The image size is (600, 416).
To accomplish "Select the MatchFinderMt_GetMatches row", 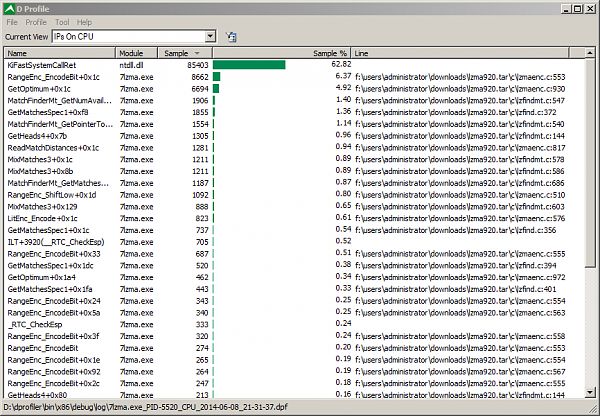I will (295, 183).
